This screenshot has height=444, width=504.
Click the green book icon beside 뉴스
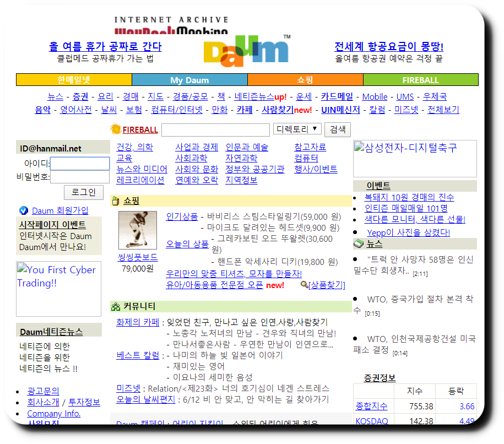[x=359, y=244]
